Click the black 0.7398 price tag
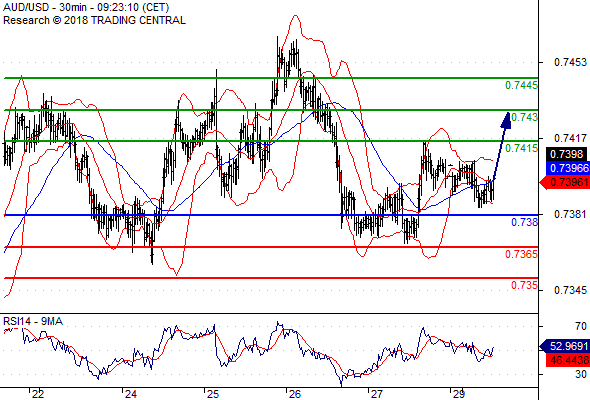 566,154
